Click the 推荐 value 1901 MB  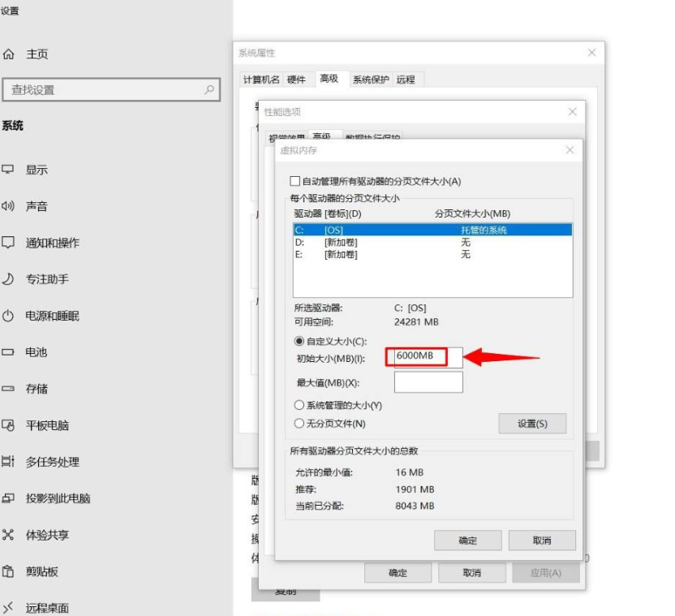click(415, 489)
